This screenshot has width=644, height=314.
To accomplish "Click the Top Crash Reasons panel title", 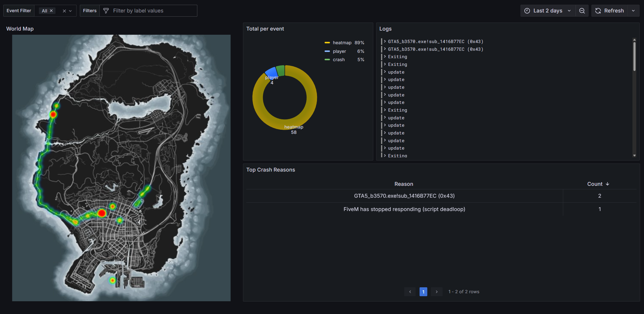I will [x=271, y=170].
